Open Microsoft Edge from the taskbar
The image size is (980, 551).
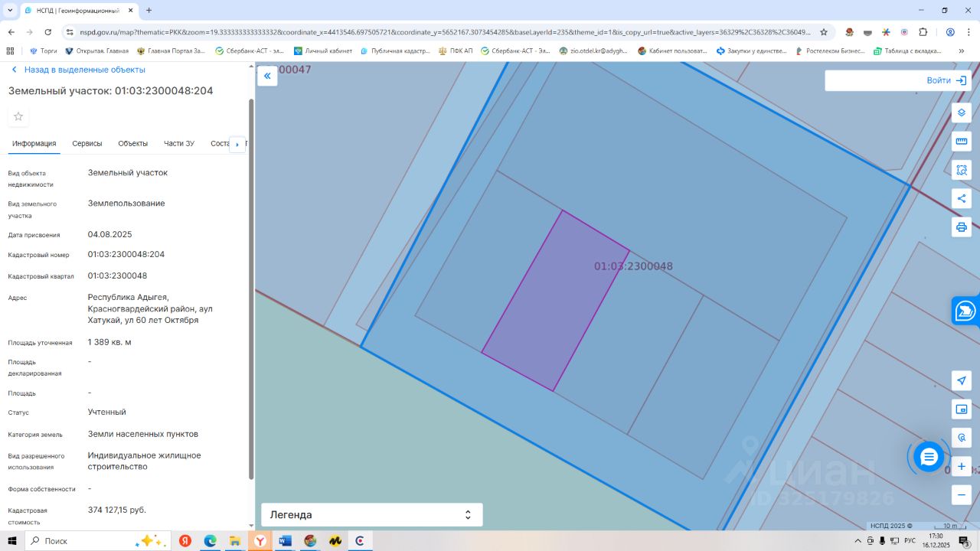[x=211, y=541]
